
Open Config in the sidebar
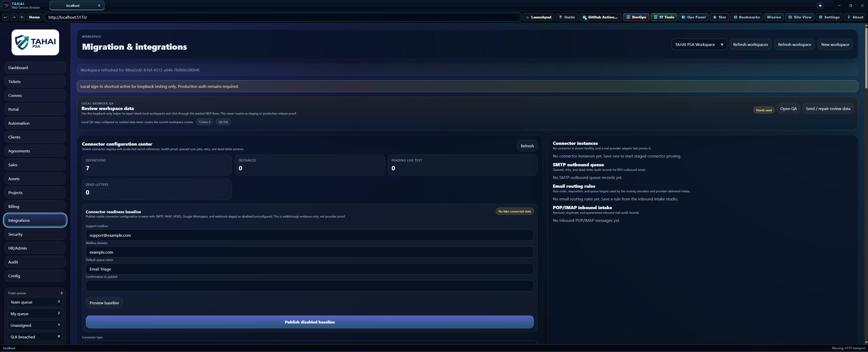pyautogui.click(x=35, y=276)
